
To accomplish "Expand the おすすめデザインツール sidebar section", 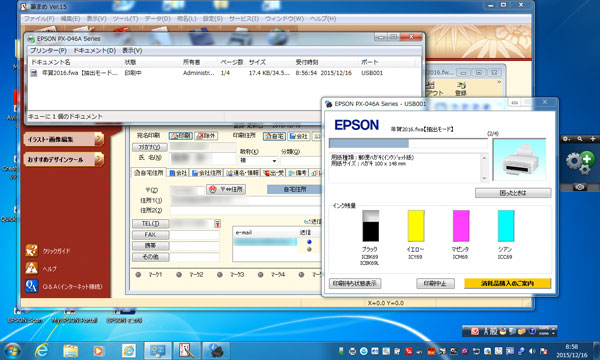I will (64, 159).
